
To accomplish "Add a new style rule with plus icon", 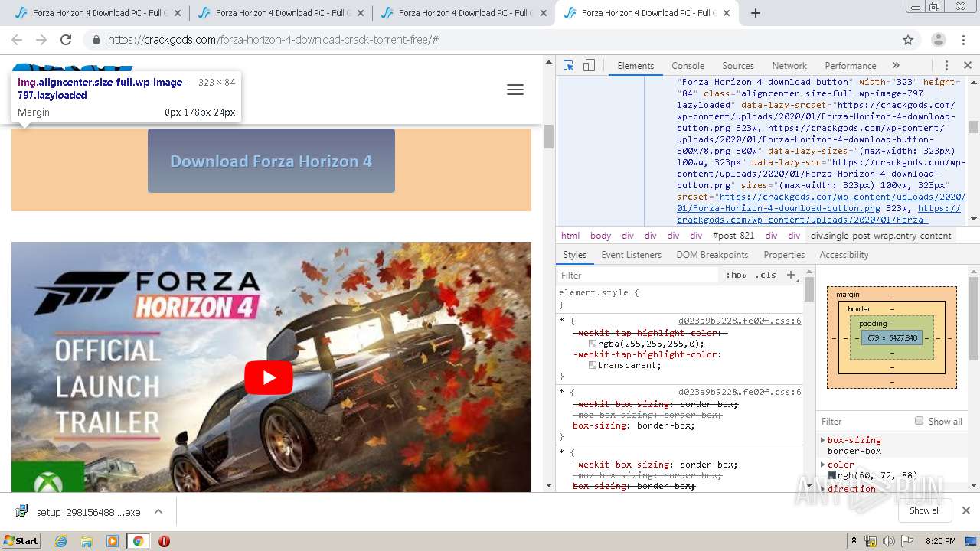I will pyautogui.click(x=791, y=275).
